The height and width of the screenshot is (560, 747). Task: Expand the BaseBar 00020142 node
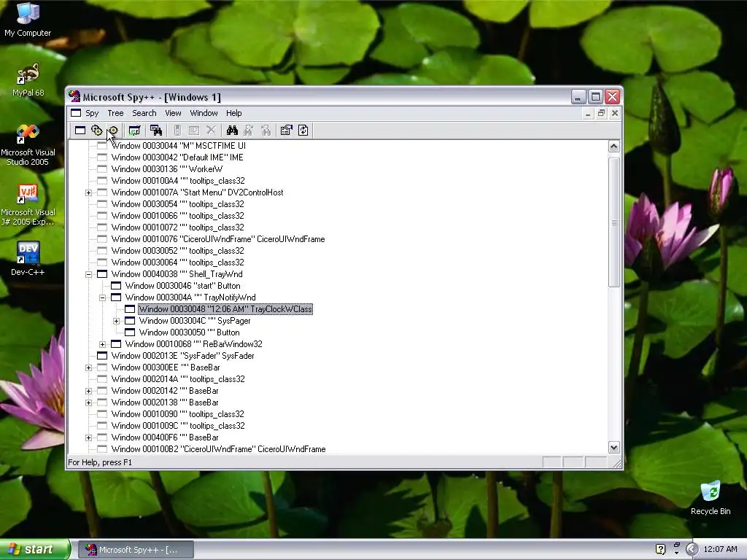[x=88, y=391]
